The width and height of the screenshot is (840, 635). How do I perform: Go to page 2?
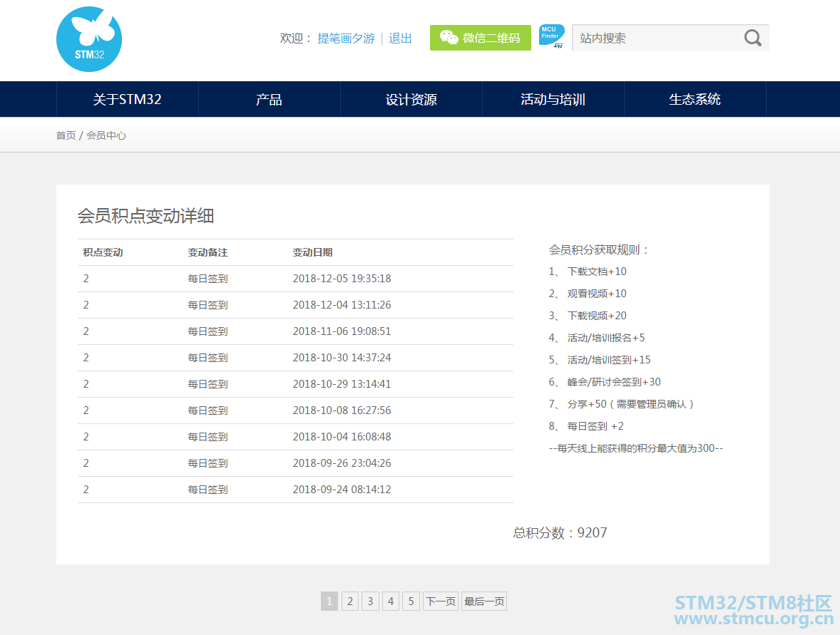pyautogui.click(x=350, y=602)
